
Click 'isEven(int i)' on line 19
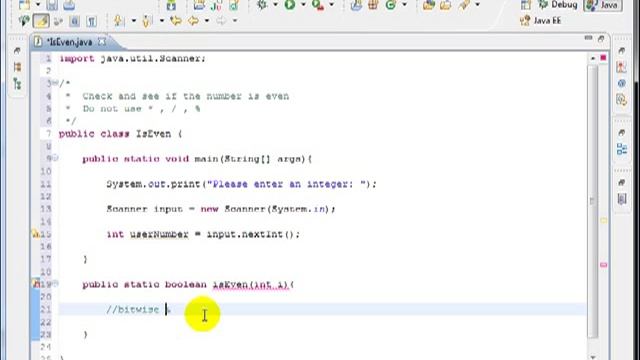250,284
